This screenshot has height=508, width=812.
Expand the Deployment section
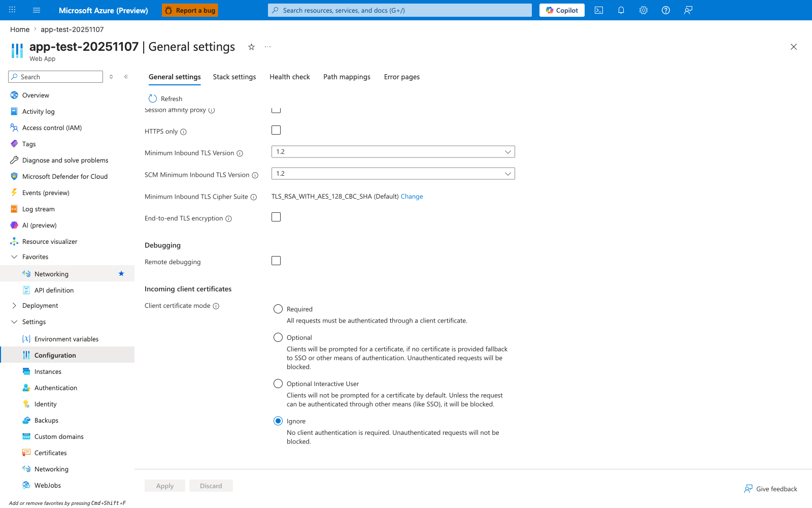[14, 305]
